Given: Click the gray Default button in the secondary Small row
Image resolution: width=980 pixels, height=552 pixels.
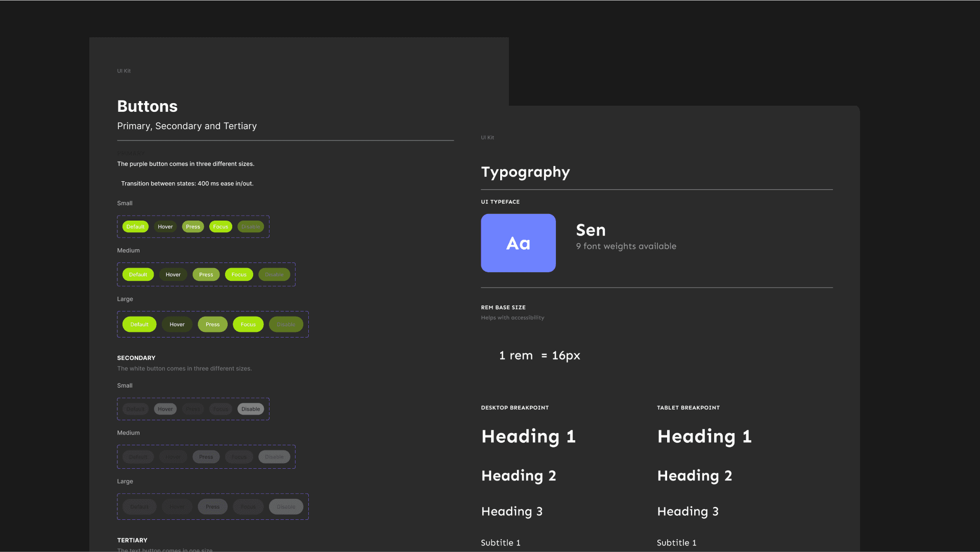Looking at the screenshot, I should (135, 409).
